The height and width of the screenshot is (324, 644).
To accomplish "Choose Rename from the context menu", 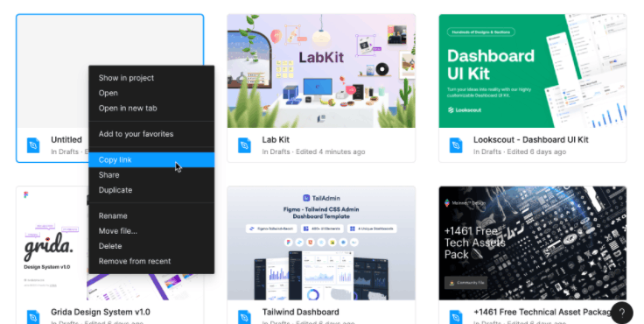I will pos(151,215).
